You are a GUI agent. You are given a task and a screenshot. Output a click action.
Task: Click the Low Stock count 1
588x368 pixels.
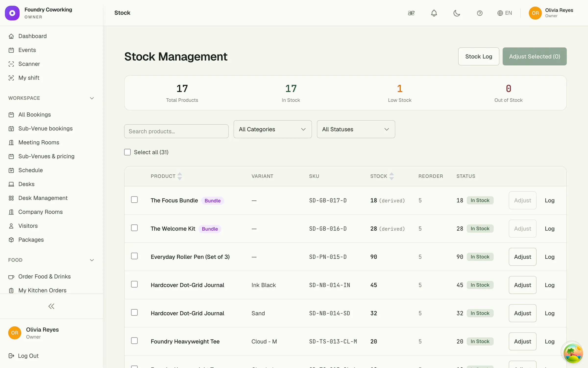pos(400,89)
